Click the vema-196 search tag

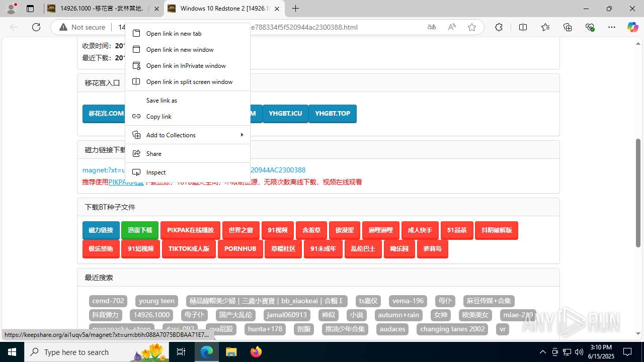[x=408, y=301]
